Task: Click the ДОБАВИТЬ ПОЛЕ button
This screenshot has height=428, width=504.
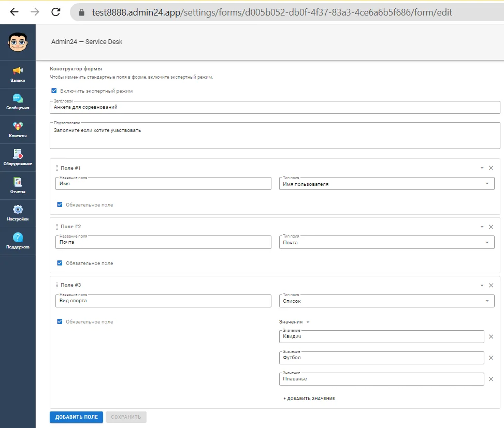Action: pyautogui.click(x=77, y=417)
